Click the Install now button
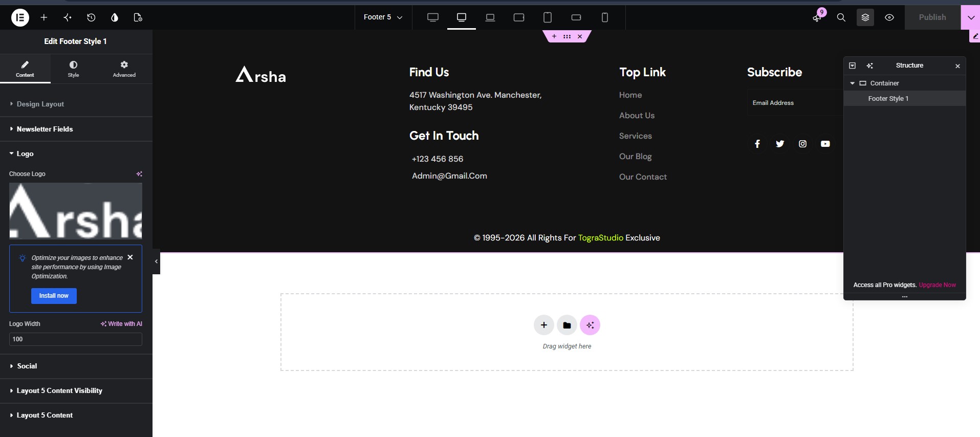980x437 pixels. [x=54, y=296]
